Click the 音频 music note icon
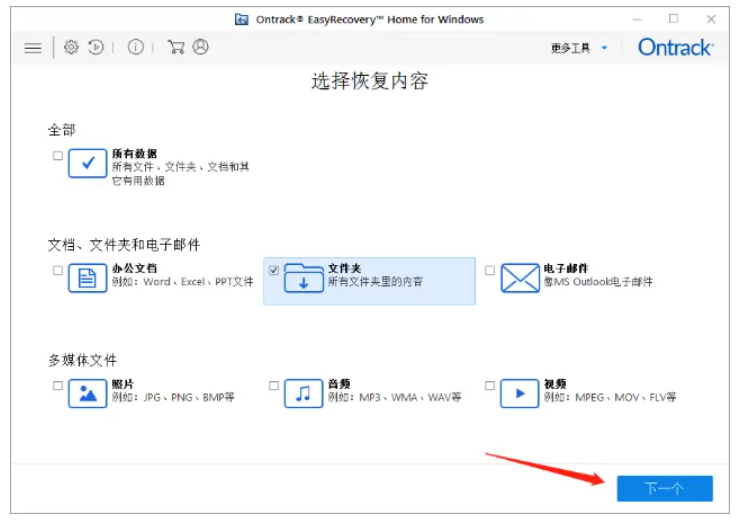738x521 pixels. pos(304,393)
